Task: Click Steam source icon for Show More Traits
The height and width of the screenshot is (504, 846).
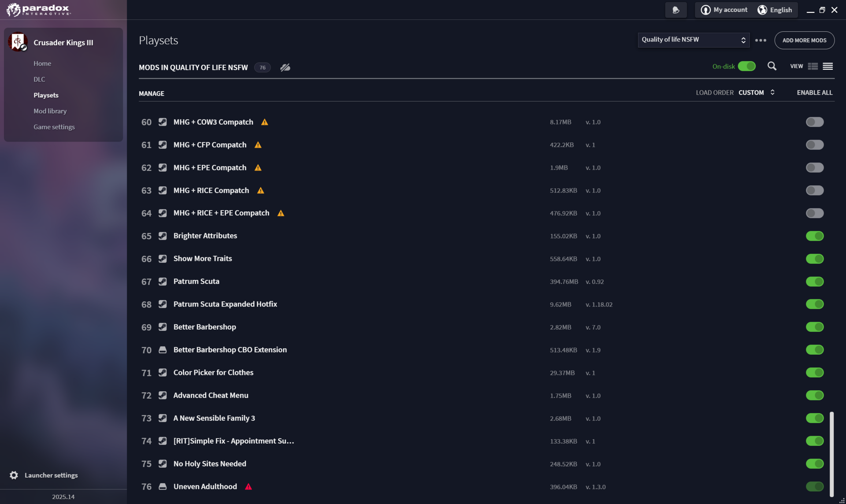Action: (163, 259)
